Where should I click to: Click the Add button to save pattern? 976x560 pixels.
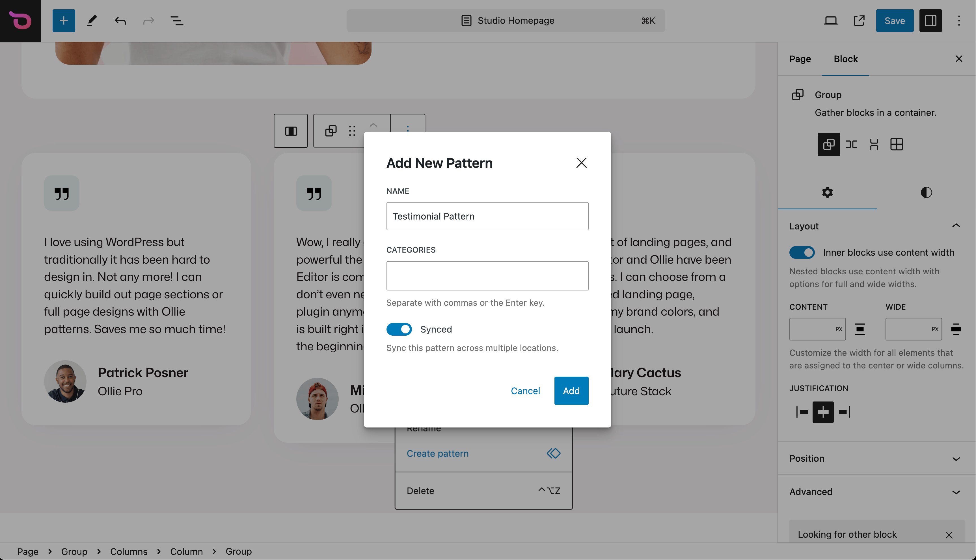[571, 390]
